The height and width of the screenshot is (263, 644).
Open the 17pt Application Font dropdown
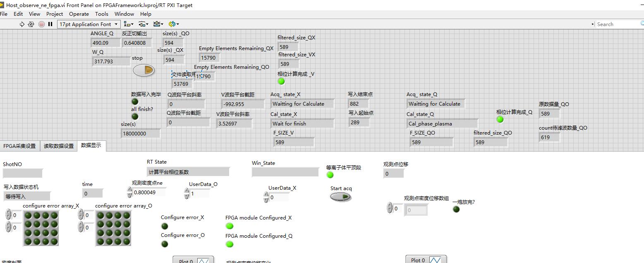coord(88,24)
